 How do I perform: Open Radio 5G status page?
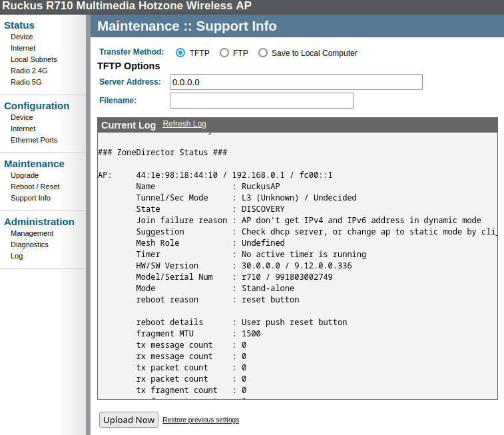click(x=26, y=82)
